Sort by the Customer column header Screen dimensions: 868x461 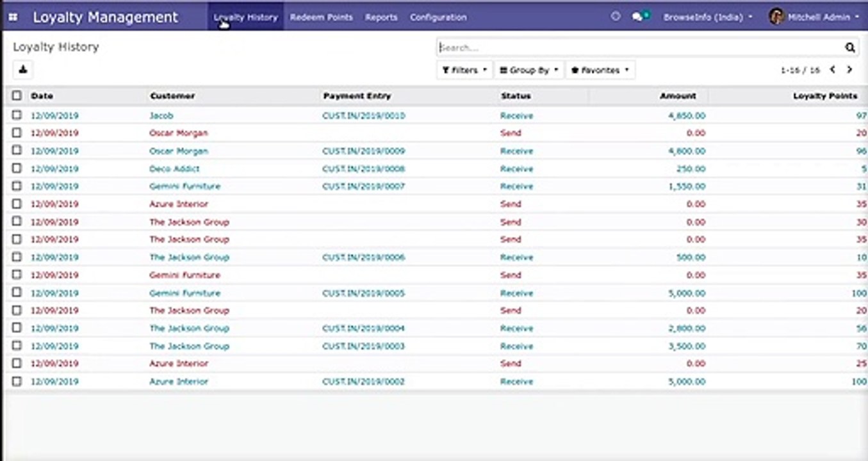point(172,96)
